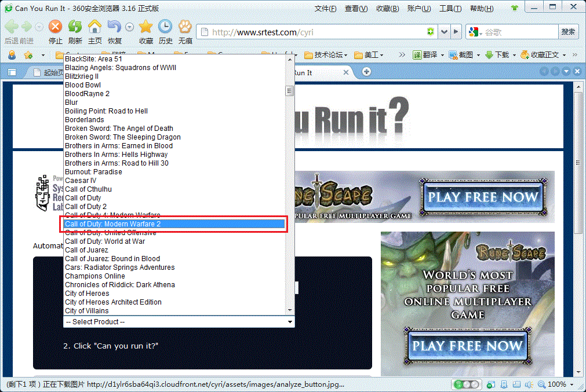Screen dimensions: 586x392
Task: Click the RuneScape banner PLAY FREE NOW button
Action: (482, 197)
